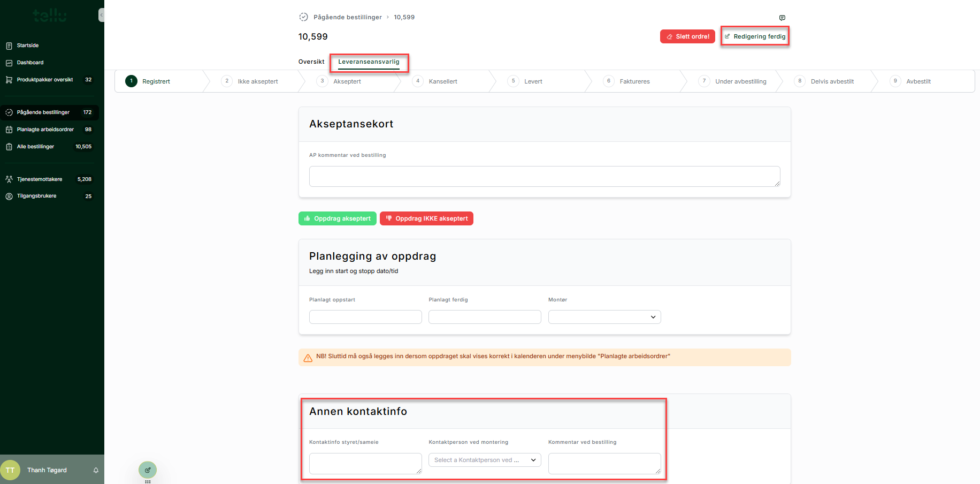Switch to the Leveranseansvarlig tab

pos(369,62)
